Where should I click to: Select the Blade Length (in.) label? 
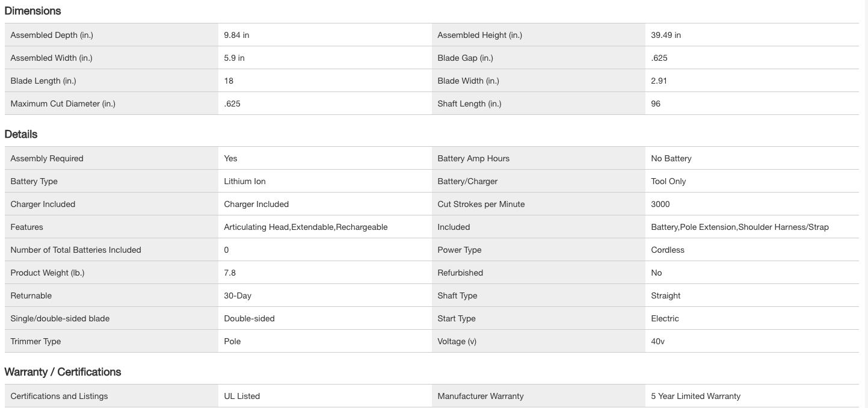click(43, 81)
